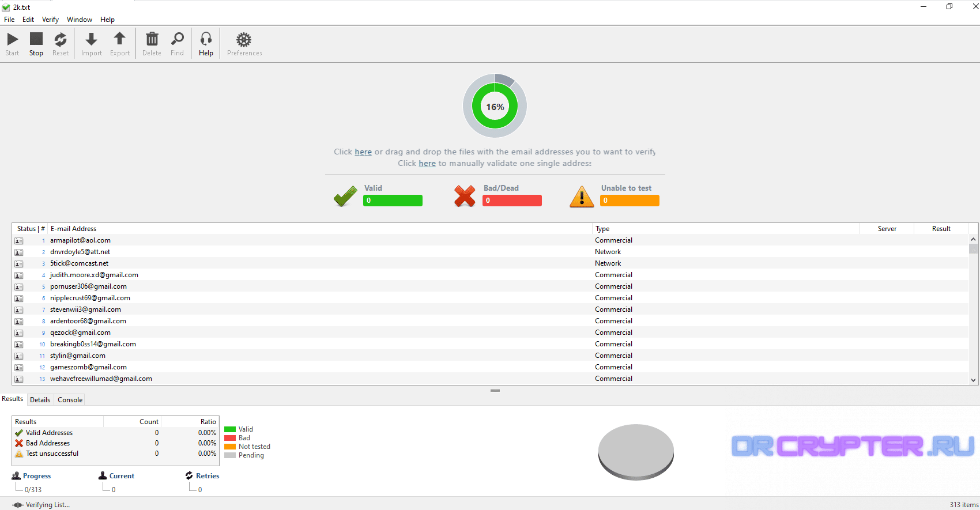Delete selected email entries
Screen dimensions: 980x510
pyautogui.click(x=152, y=44)
